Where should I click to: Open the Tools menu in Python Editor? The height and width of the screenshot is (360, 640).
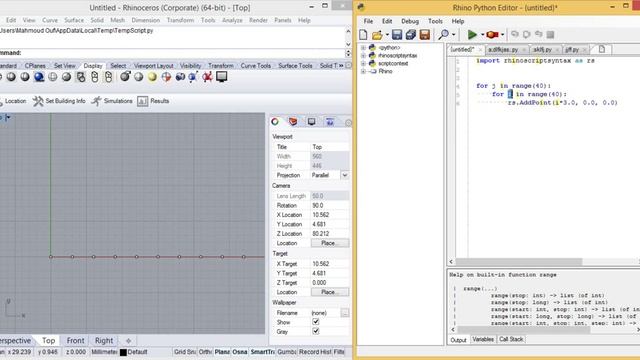coord(435,21)
